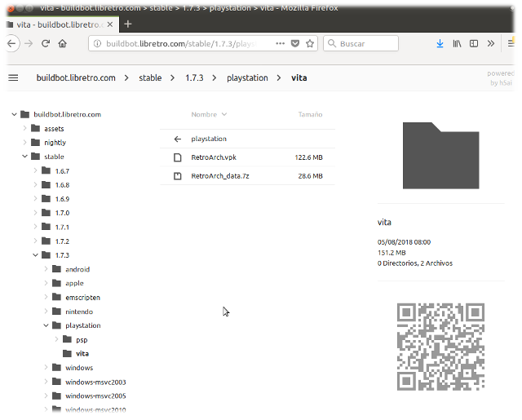Screen dimensions: 522x420
Task: Open the emscripten folder in the tree
Action: (x=82, y=298)
